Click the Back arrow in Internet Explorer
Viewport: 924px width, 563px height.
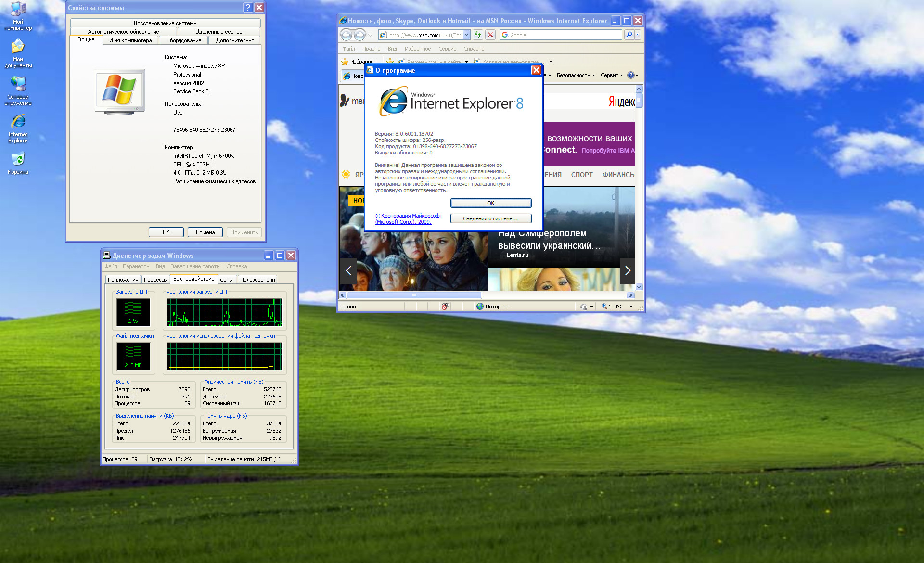pos(346,35)
